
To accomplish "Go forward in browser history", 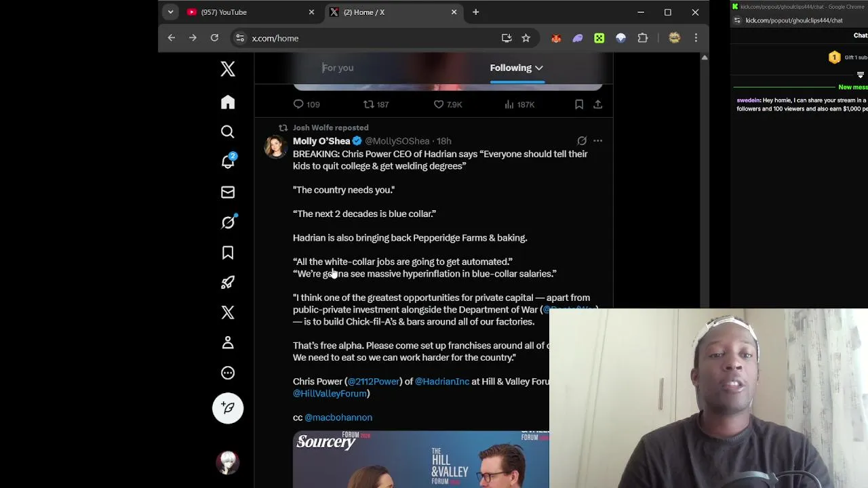I will point(193,38).
